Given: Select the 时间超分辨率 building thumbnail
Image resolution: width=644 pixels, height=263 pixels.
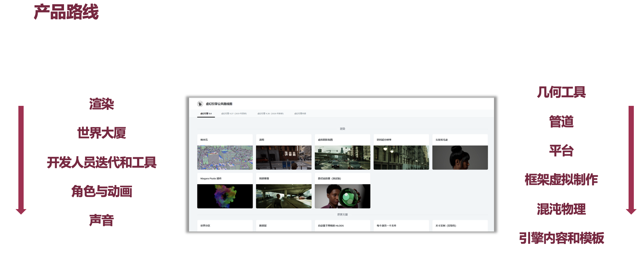Looking at the screenshot, I should click(401, 157).
